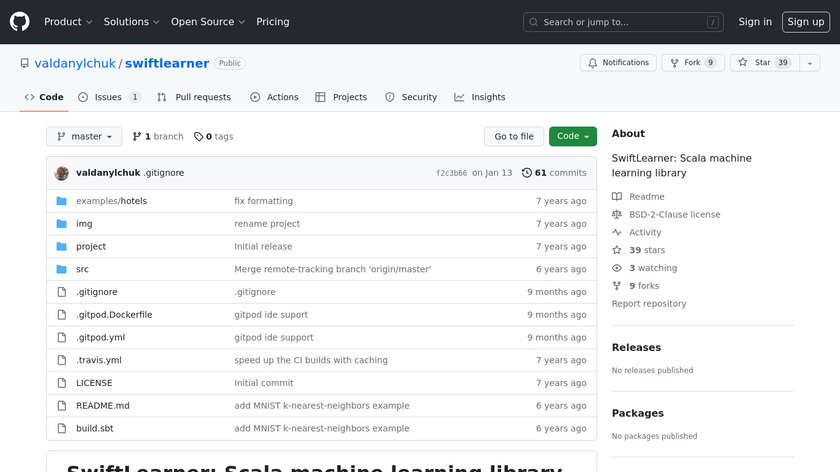Click the examples/hotels folder icon
840x472 pixels.
pyautogui.click(x=62, y=201)
